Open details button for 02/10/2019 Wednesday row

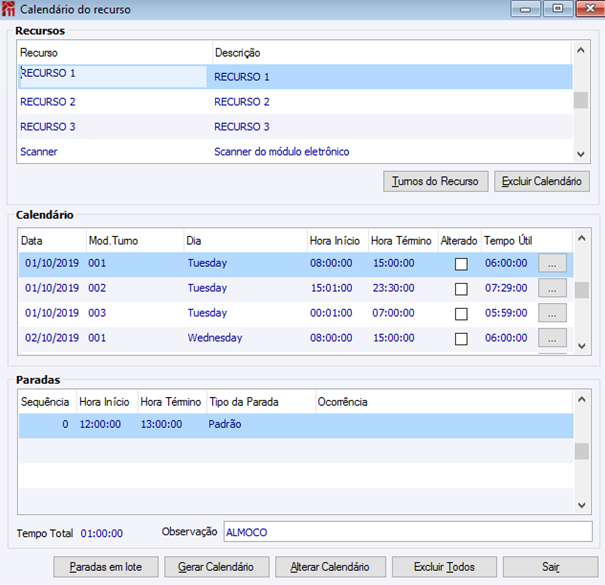(x=552, y=338)
